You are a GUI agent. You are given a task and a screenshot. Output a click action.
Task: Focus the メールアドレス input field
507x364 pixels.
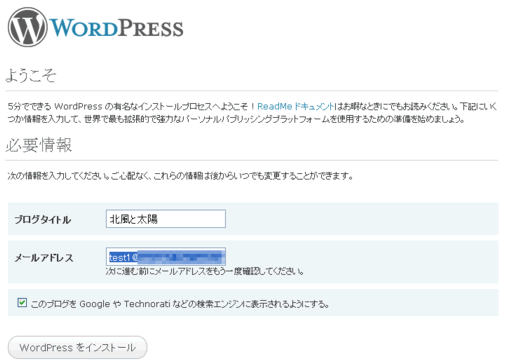point(166,257)
